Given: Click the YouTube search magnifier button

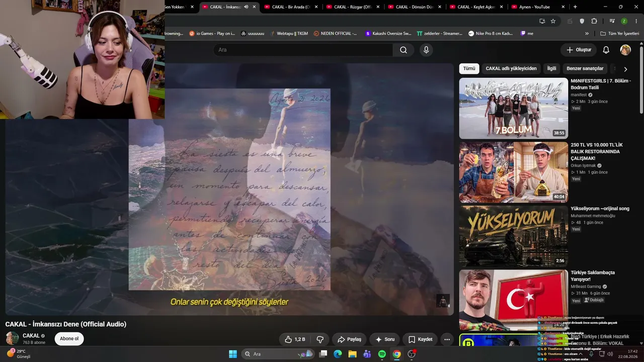Looking at the screenshot, I should [x=404, y=50].
